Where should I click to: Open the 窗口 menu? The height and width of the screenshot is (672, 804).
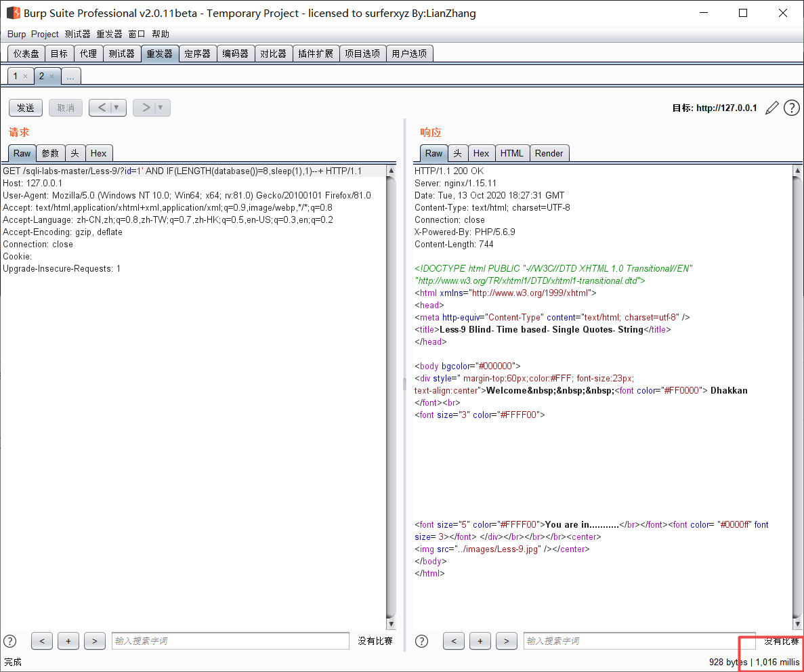click(136, 34)
